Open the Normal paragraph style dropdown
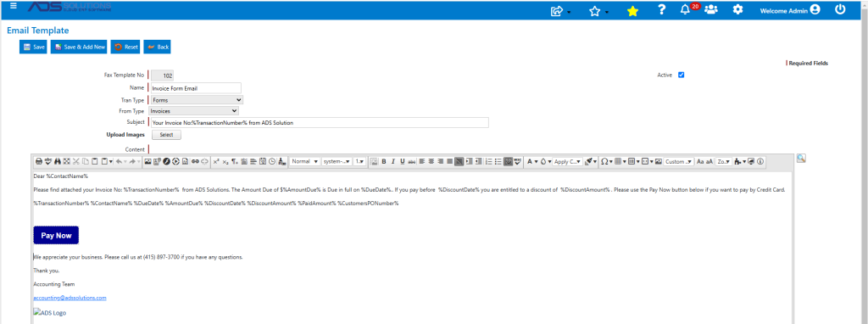The image size is (868, 324). click(304, 161)
